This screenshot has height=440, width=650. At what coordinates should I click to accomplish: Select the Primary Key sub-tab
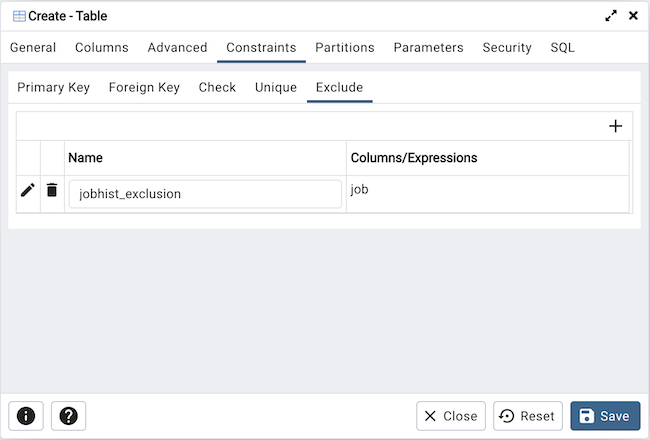(x=54, y=87)
